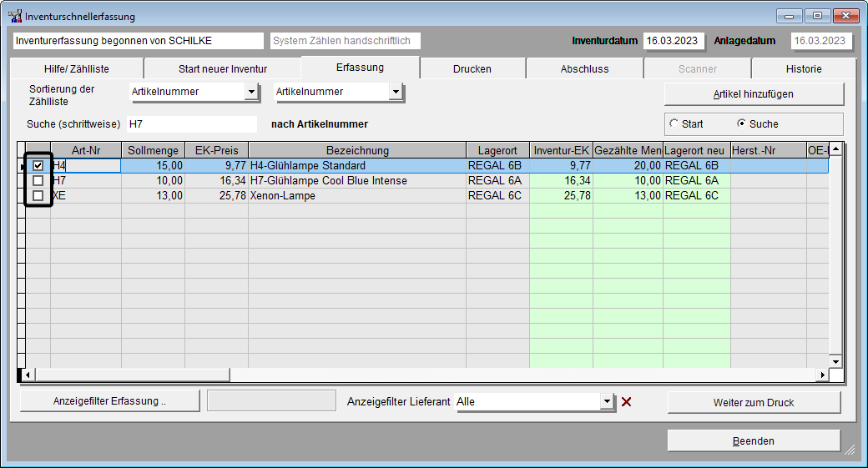Screen dimensions: 868x468
Task: Expand the Anzeigefilter Lieferant dropdown showing Alle
Action: pos(608,401)
